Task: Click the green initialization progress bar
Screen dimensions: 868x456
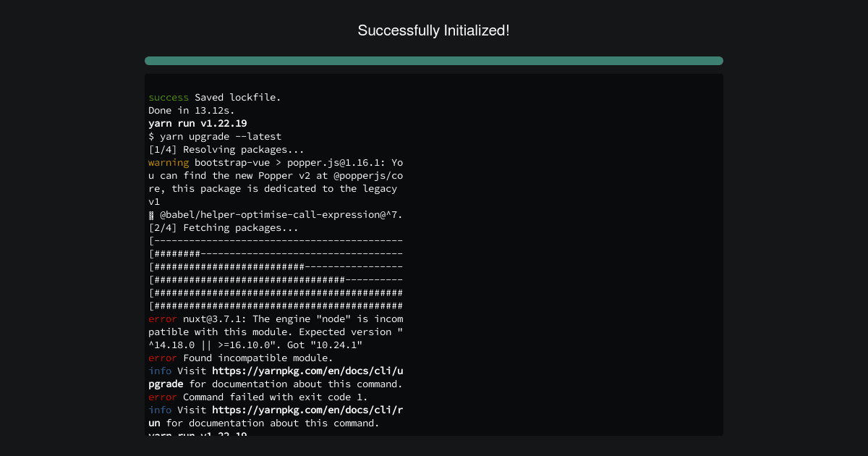Action: 434,61
